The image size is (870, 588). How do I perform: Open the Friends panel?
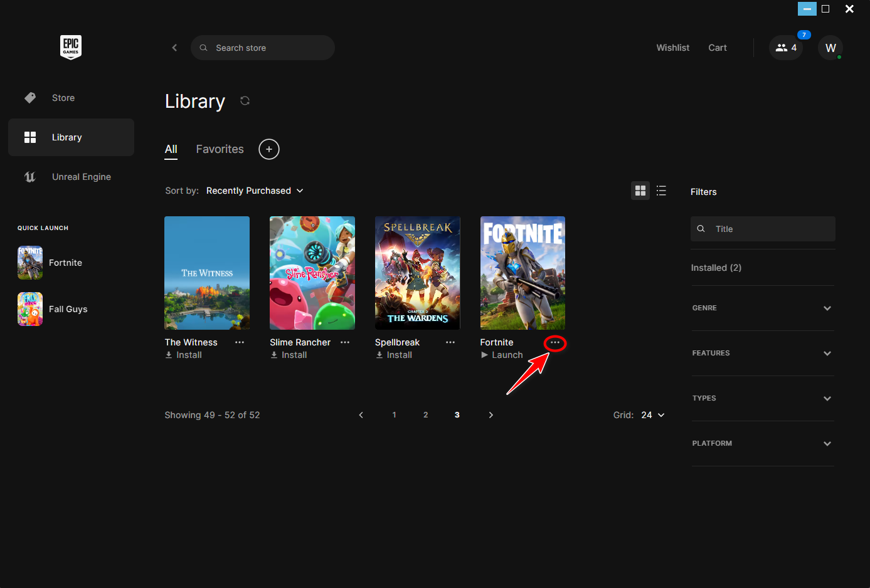coord(785,48)
